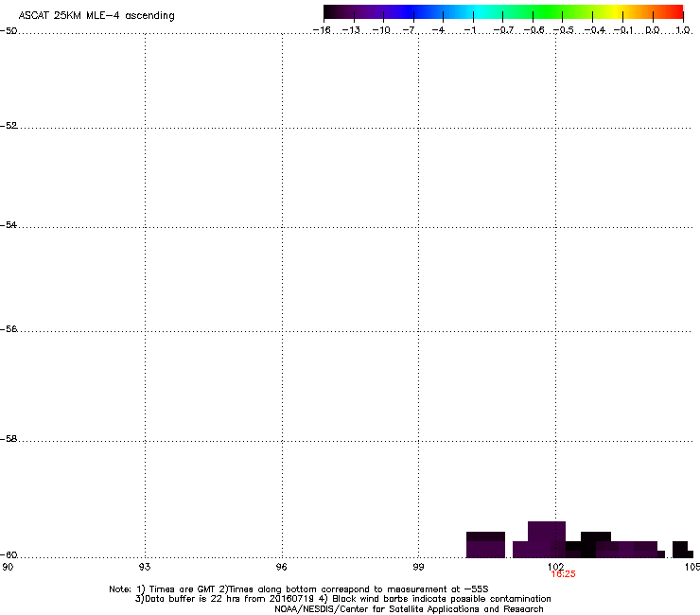This screenshot has width=700, height=615.
Task: Click the note line about Times are GMT
Action: 299,589
